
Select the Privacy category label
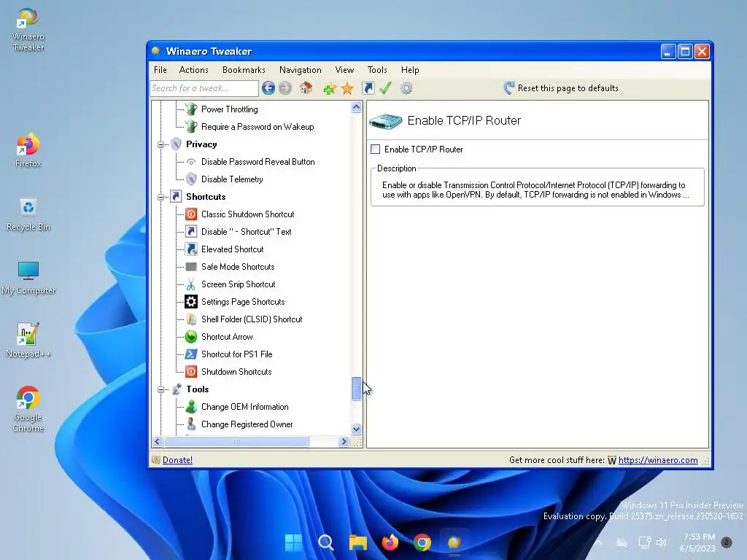[x=201, y=144]
